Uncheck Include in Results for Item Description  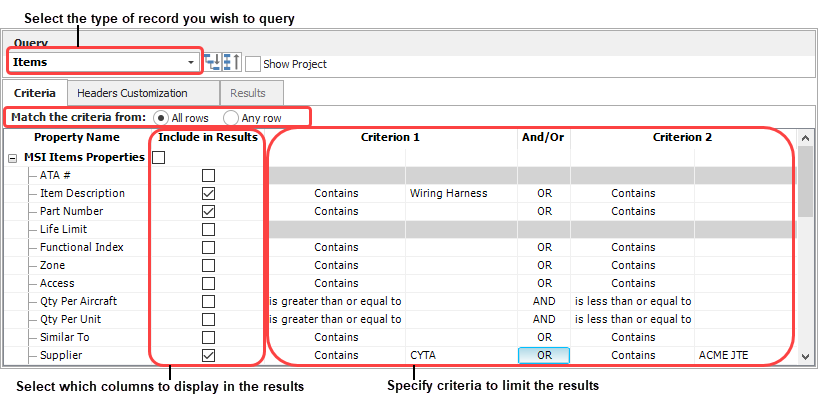pos(208,194)
